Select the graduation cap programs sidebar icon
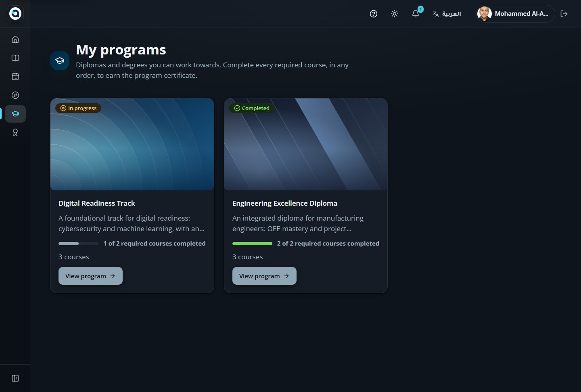 tap(15, 114)
